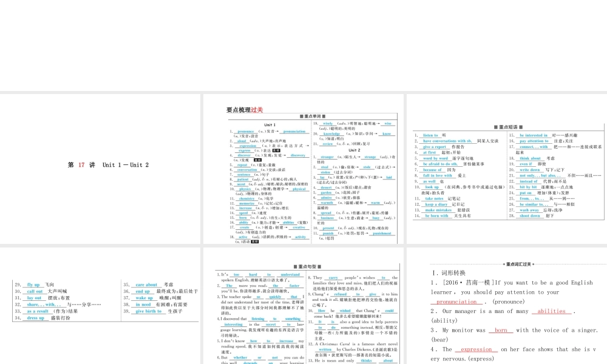Open the title slide '第 17 讲 Unit 1－Unit 2'
Viewport: 607px width, 364px height.
[x=100, y=169]
